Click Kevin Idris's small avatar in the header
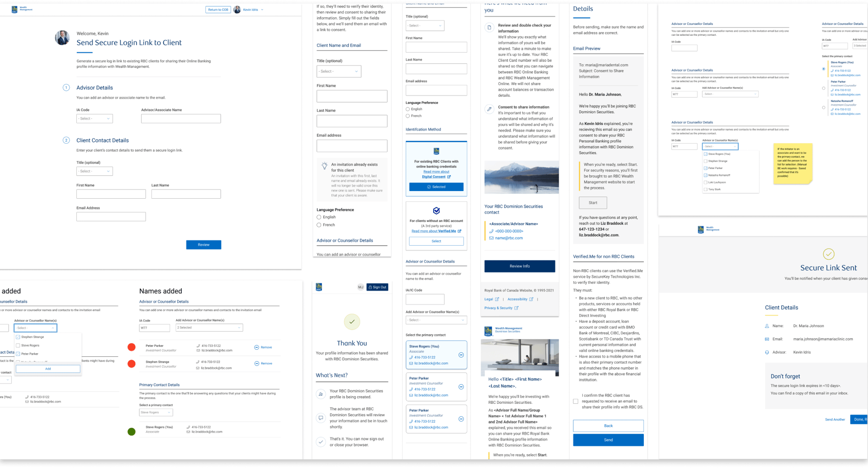Image resolution: width=868 pixels, height=468 pixels. point(237,9)
